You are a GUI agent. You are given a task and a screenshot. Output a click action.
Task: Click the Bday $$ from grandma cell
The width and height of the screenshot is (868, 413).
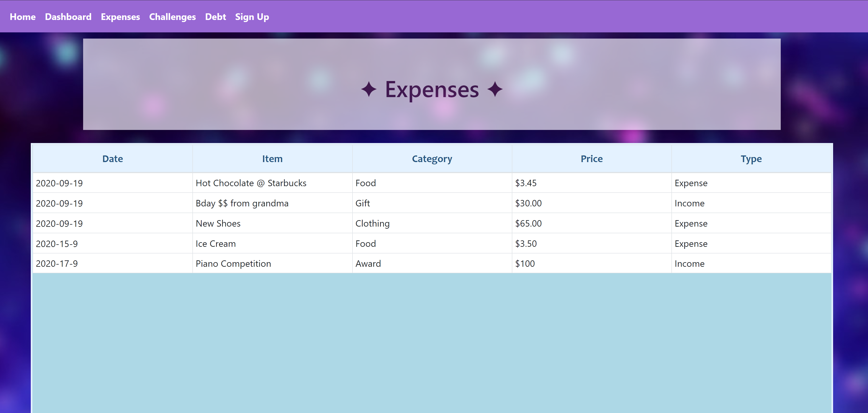[242, 203]
